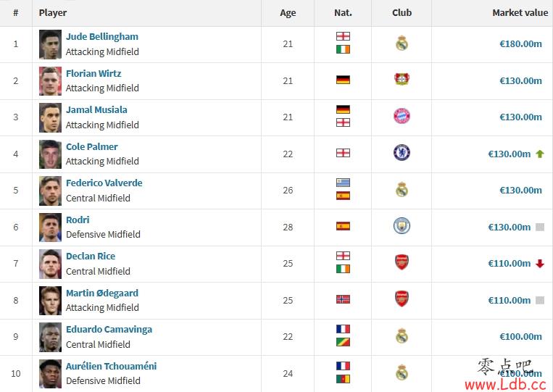This screenshot has height=392, width=553.
Task: Click the Player column header
Action: point(53,13)
